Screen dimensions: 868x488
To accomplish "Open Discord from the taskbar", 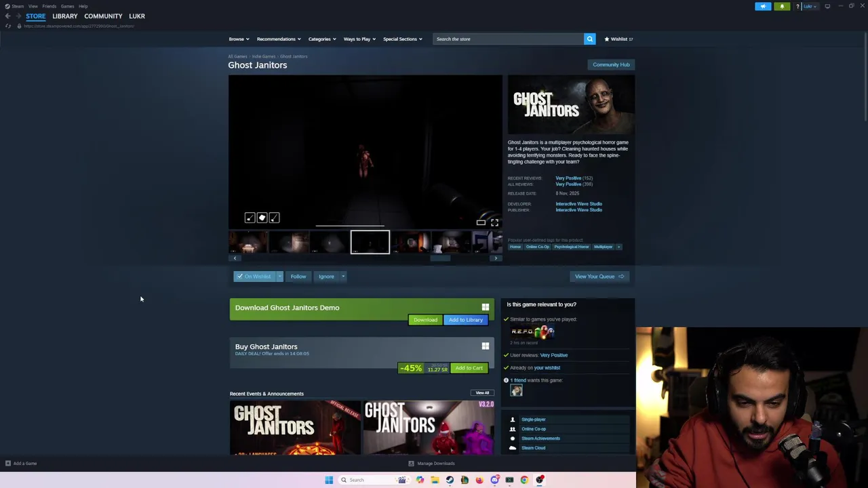I will (494, 480).
